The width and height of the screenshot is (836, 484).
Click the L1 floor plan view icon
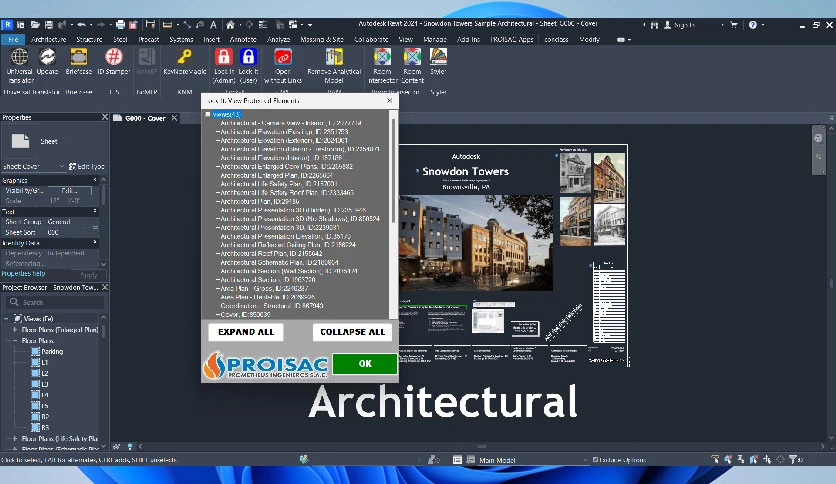36,362
